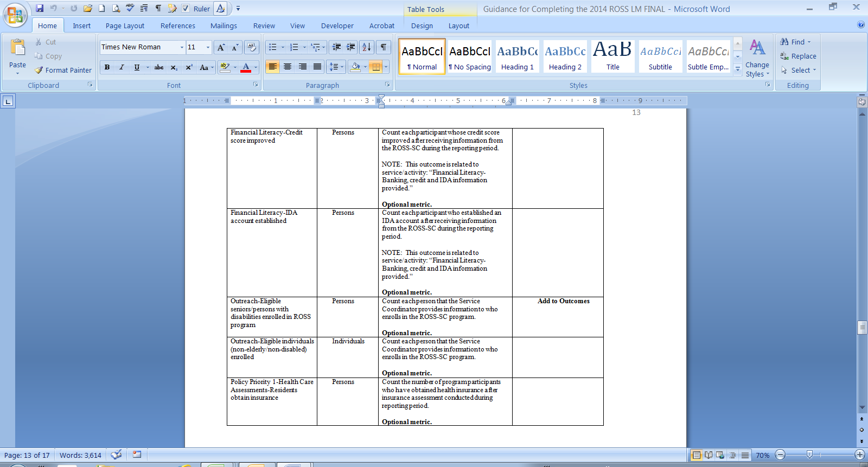Open the Page Layout tab
The width and height of the screenshot is (868, 467).
tap(125, 25)
